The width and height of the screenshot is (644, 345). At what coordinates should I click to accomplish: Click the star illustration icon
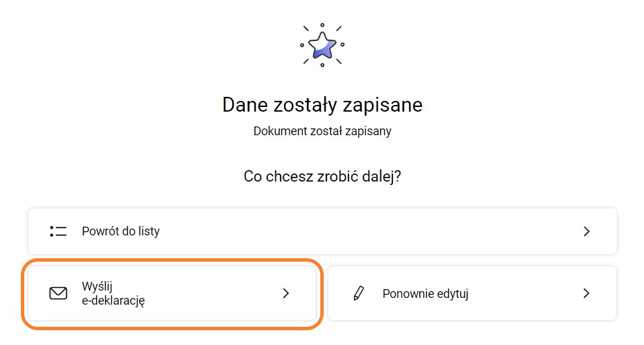click(x=322, y=45)
